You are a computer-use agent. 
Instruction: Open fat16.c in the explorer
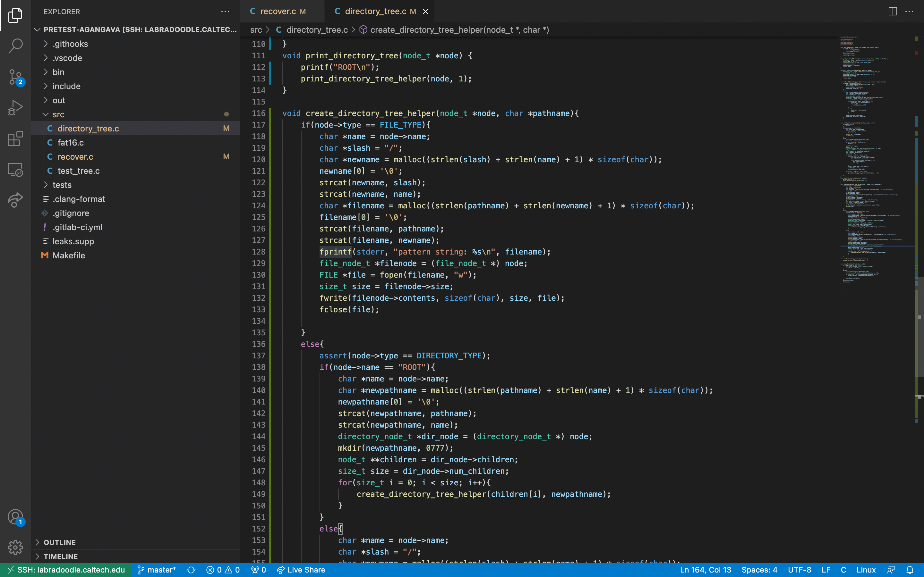click(70, 143)
